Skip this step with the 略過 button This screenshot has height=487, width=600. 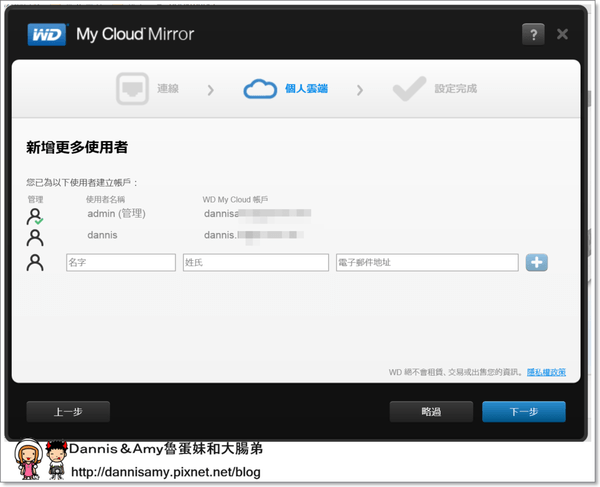(431, 412)
